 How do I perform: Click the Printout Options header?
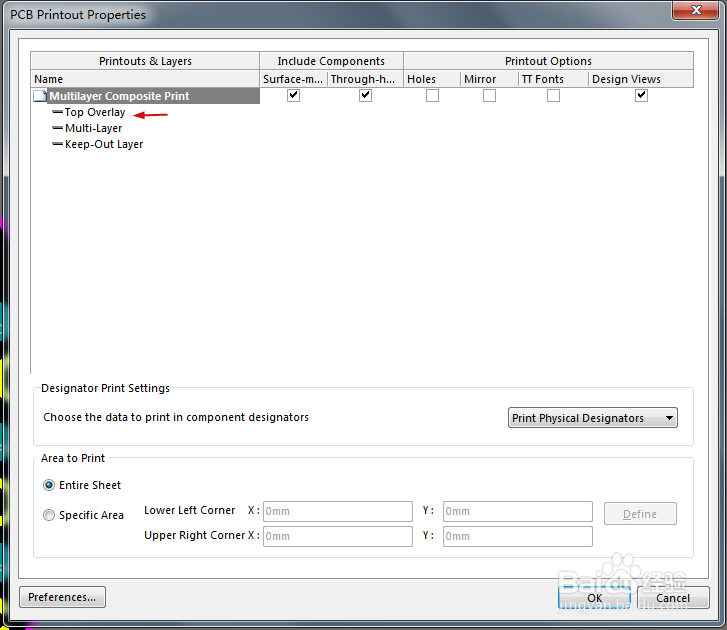(548, 61)
